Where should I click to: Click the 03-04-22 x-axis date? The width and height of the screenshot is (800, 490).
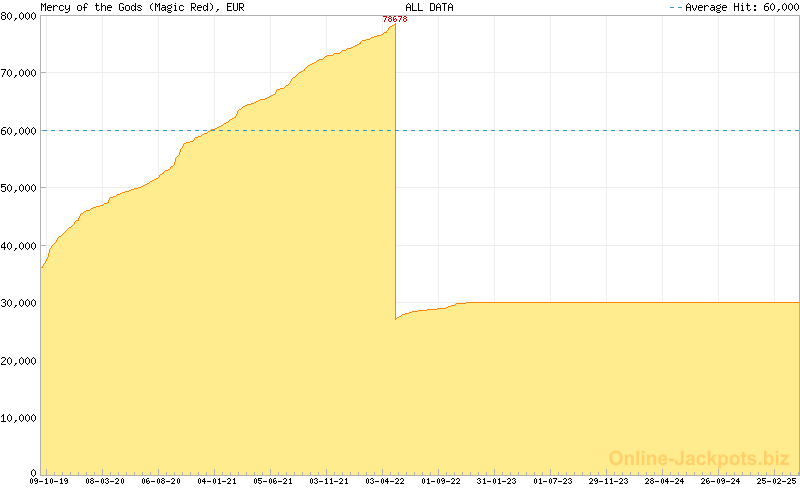[x=385, y=481]
